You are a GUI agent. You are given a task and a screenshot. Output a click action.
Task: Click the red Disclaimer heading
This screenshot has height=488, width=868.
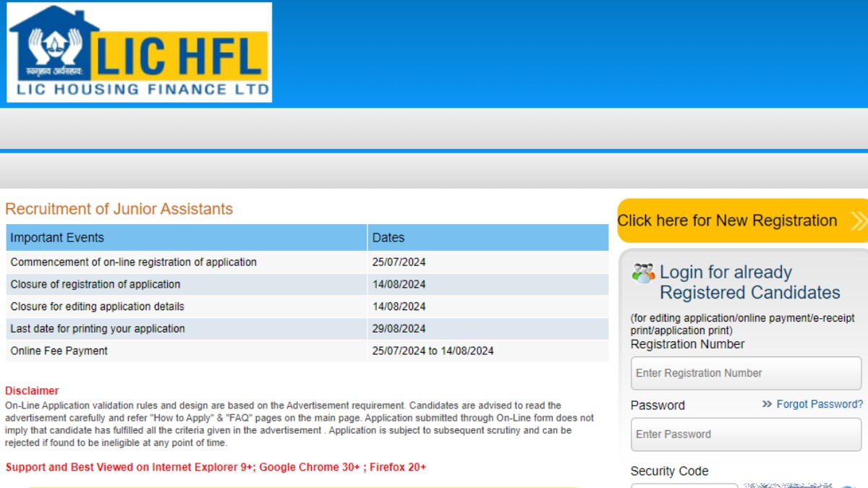tap(32, 390)
